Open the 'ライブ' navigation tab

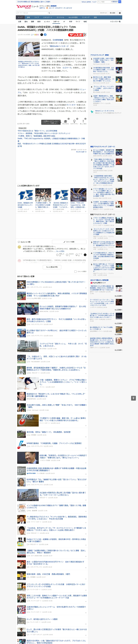click(x=37, y=17)
